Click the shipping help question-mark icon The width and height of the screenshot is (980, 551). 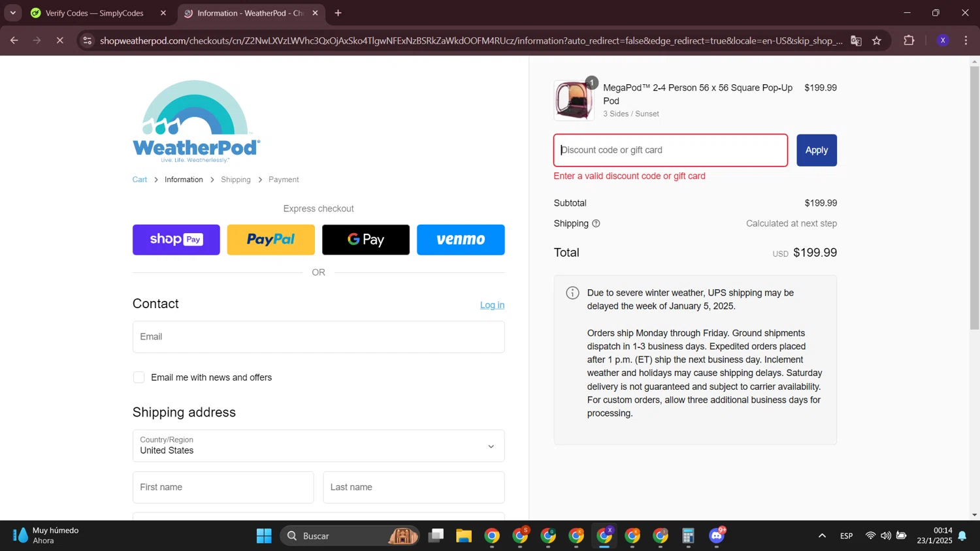coord(596,223)
